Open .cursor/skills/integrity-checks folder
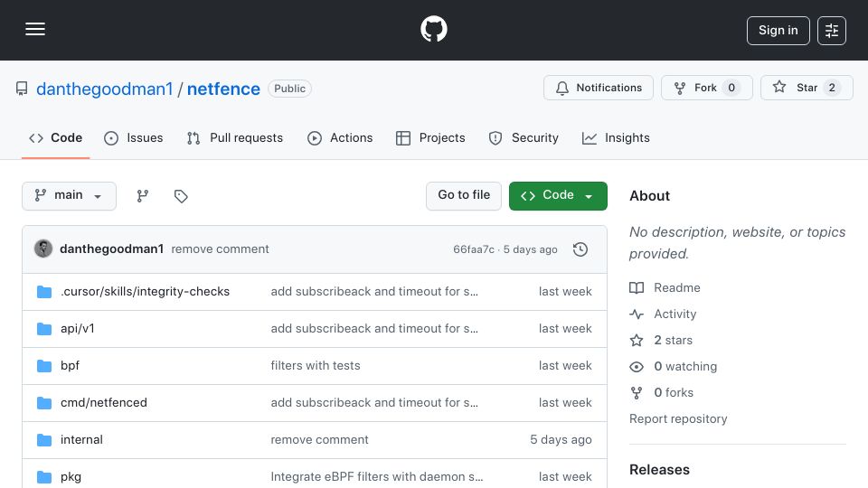This screenshot has width=868, height=488. (145, 292)
